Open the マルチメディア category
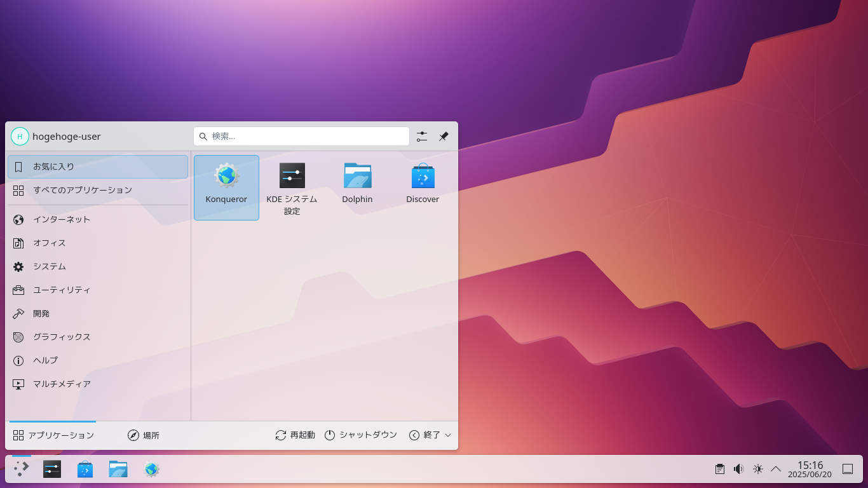Viewport: 868px width, 488px height. tap(98, 384)
